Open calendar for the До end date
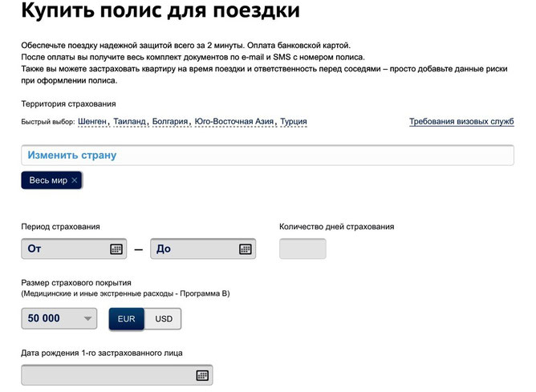Image resolution: width=536 pixels, height=392 pixels. click(x=245, y=249)
